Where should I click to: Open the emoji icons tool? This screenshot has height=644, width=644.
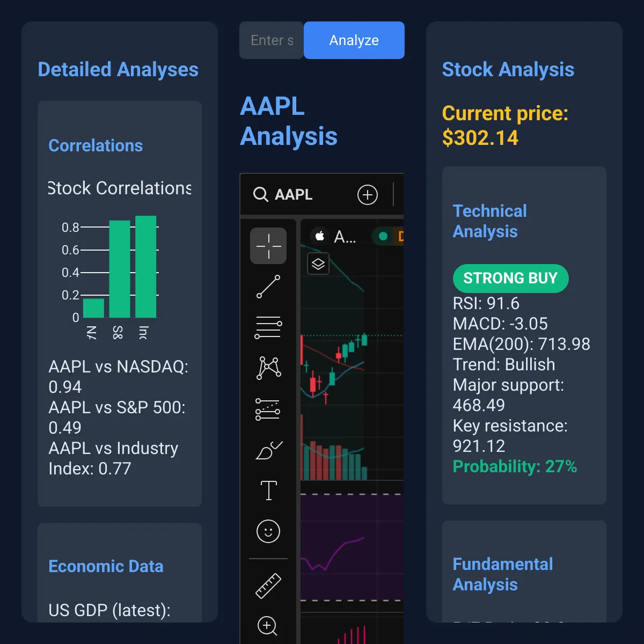pyautogui.click(x=268, y=531)
